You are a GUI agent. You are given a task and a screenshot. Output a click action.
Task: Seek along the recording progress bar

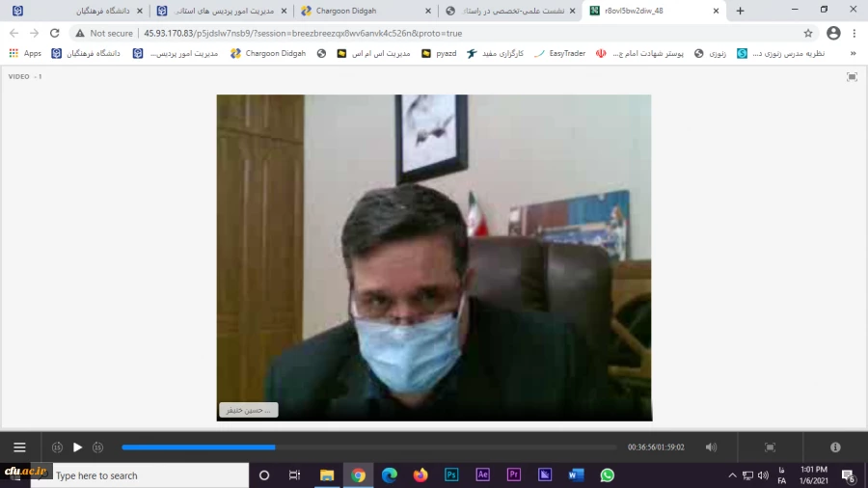[x=368, y=447]
